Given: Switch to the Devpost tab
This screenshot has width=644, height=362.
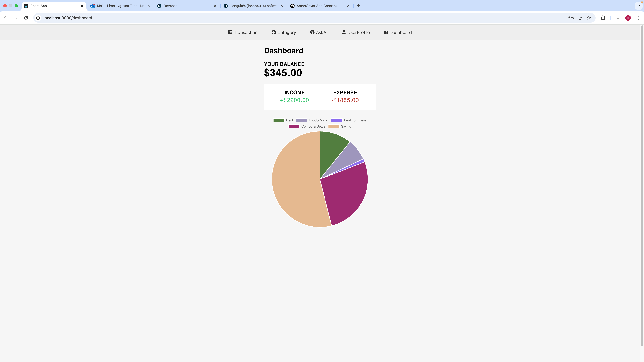Looking at the screenshot, I should [x=170, y=6].
